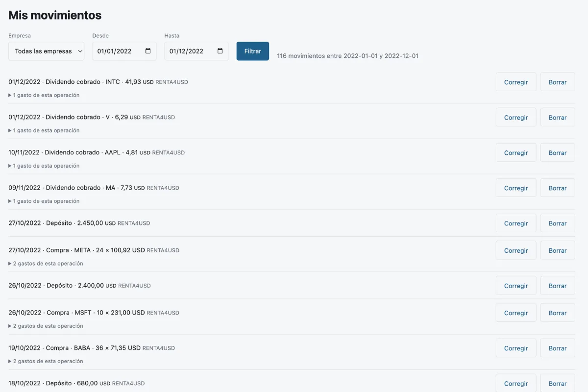Click the Desde field label

[x=100, y=36]
